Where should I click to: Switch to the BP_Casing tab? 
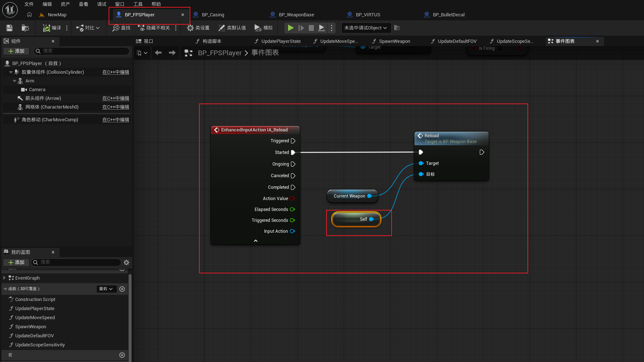tap(213, 15)
